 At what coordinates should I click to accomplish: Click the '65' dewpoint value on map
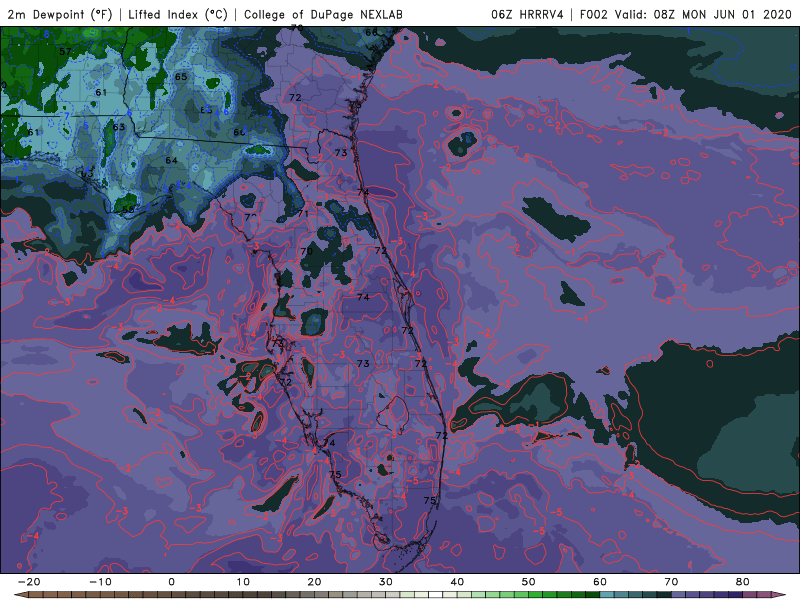click(181, 77)
